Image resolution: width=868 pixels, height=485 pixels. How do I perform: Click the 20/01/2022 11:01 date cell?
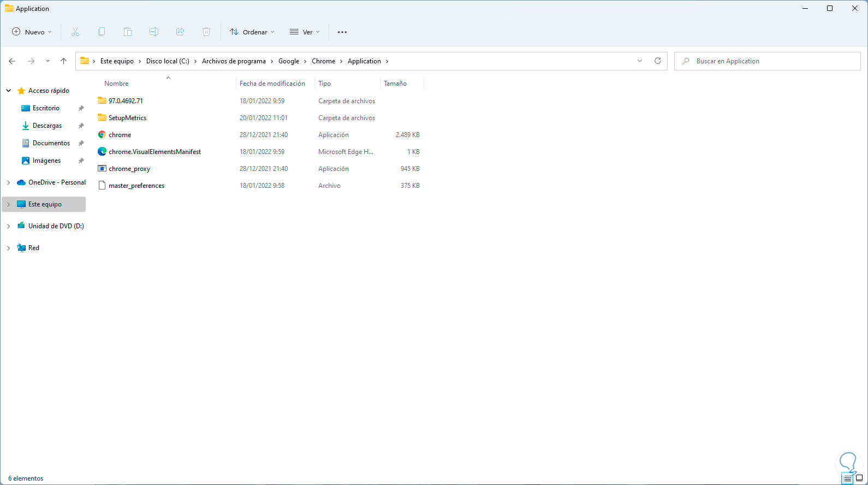[x=264, y=118]
